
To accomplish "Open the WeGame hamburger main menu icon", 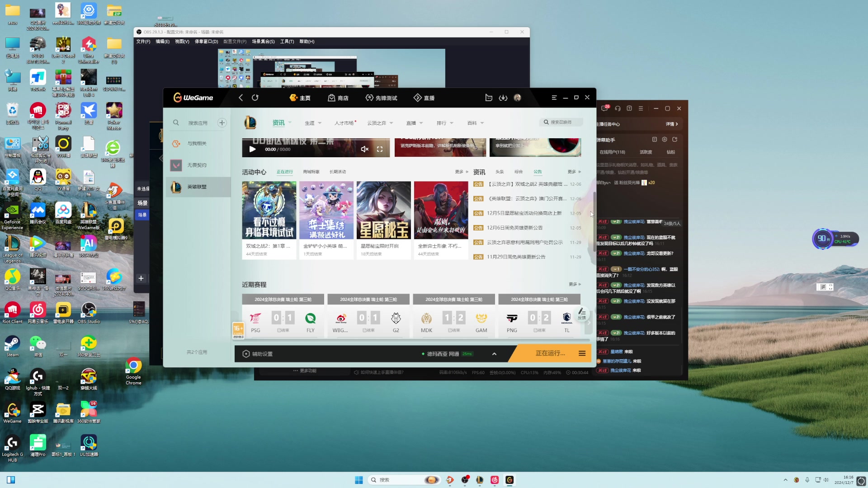I will pos(554,98).
